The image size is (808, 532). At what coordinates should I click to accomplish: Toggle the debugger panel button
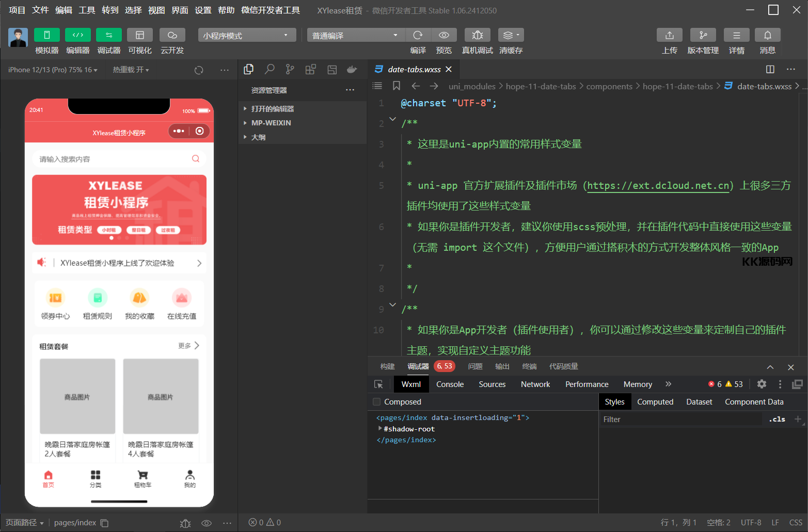tap(109, 35)
